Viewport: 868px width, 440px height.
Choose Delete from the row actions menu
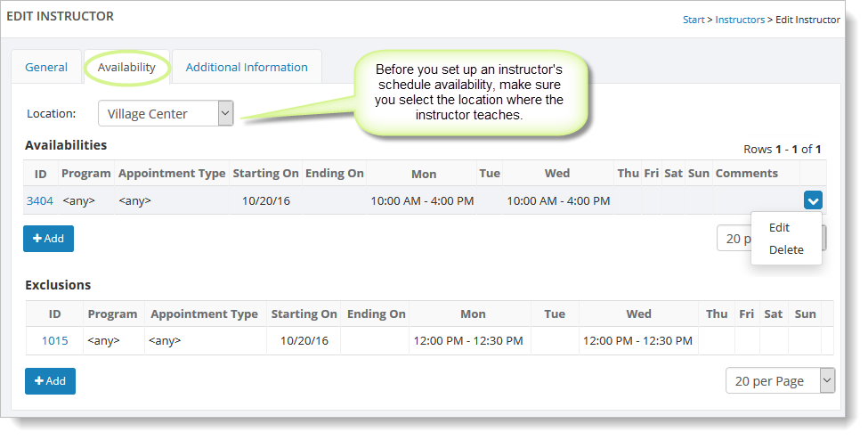pyautogui.click(x=786, y=249)
